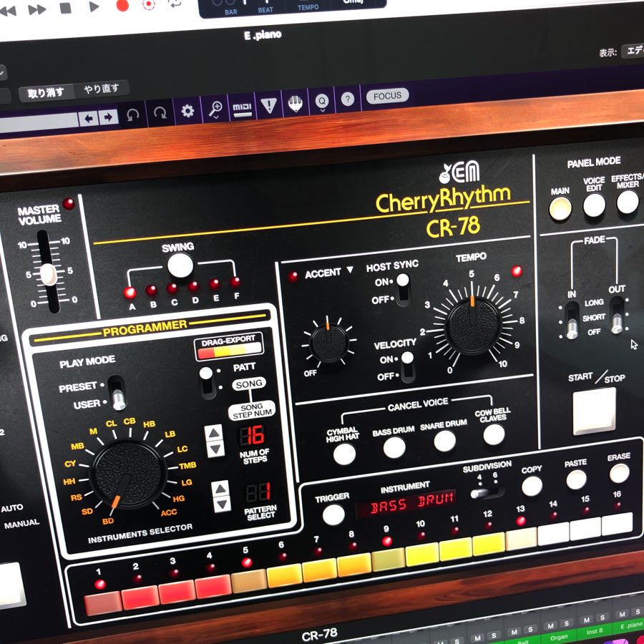Decrease NUM OF STEPS with down arrow
Viewport: 644px width, 644px height.
pos(215,449)
